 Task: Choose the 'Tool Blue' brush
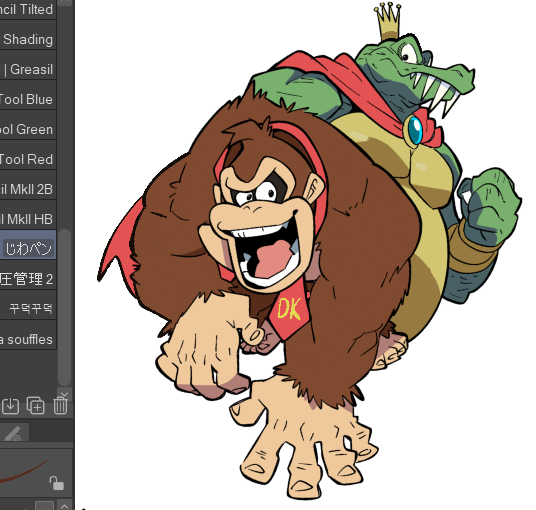coord(28,95)
